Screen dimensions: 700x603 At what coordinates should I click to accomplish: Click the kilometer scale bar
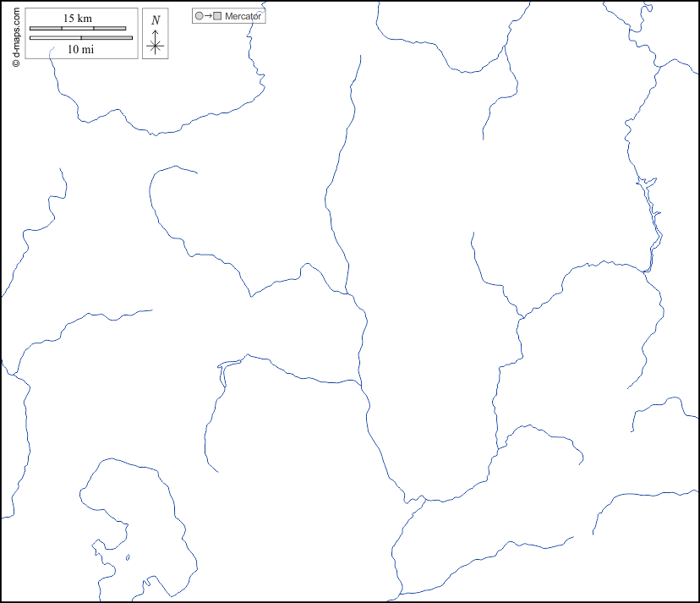pyautogui.click(x=78, y=29)
